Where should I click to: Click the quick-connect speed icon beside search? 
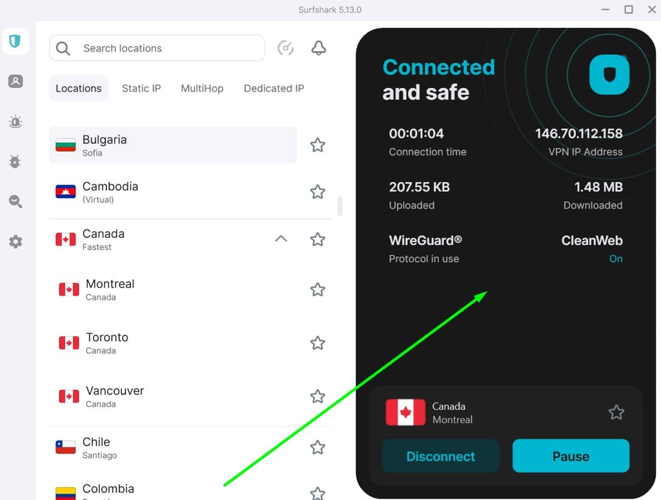[286, 48]
